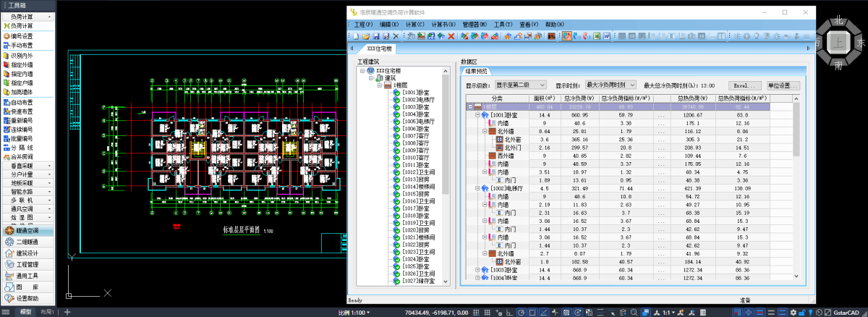Screen dimensions: 868x317
Task: Expand the 分户计量 section in toolbox
Action: [29, 174]
